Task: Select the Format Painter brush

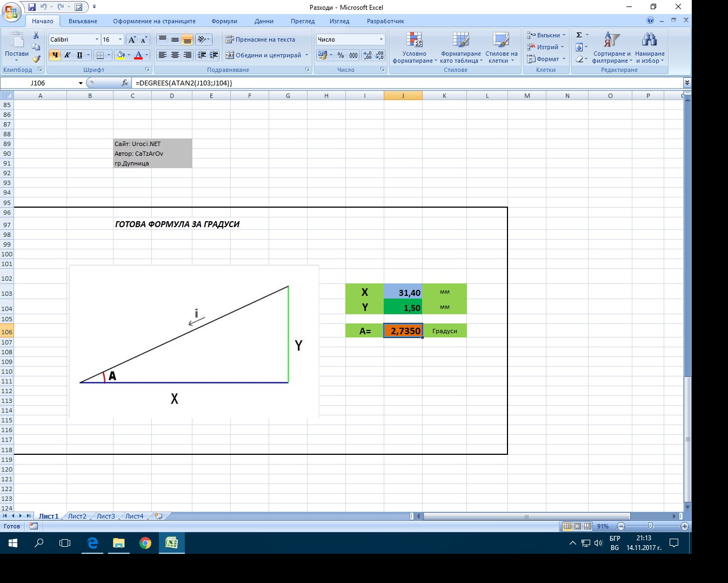Action: [x=36, y=59]
